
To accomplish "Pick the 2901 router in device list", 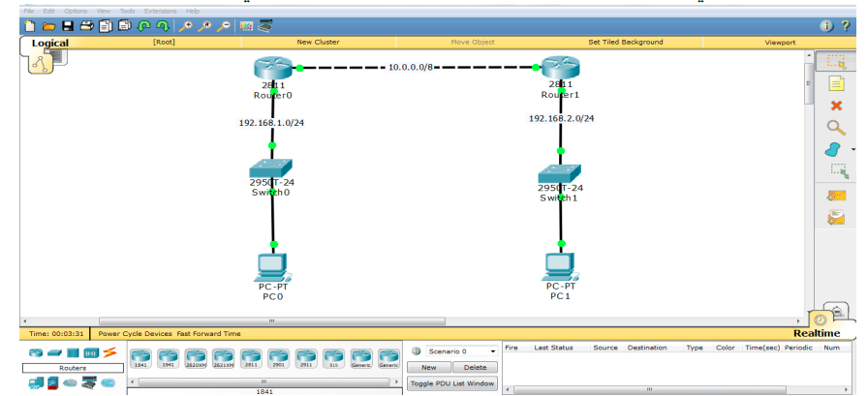I will [278, 359].
